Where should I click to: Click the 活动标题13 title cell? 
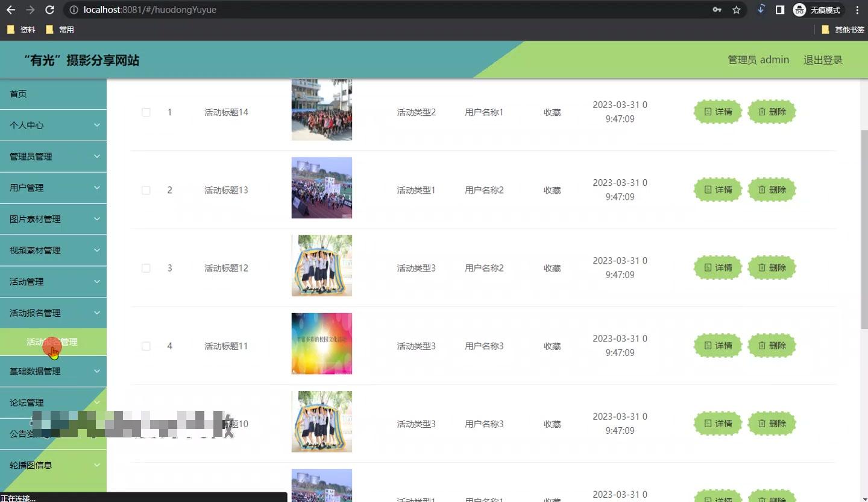click(x=226, y=190)
